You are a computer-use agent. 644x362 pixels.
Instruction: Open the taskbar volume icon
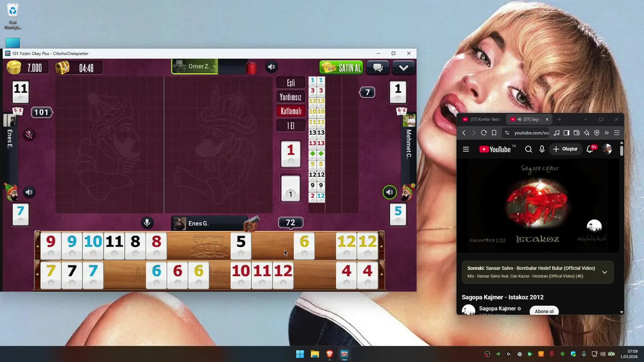click(603, 354)
